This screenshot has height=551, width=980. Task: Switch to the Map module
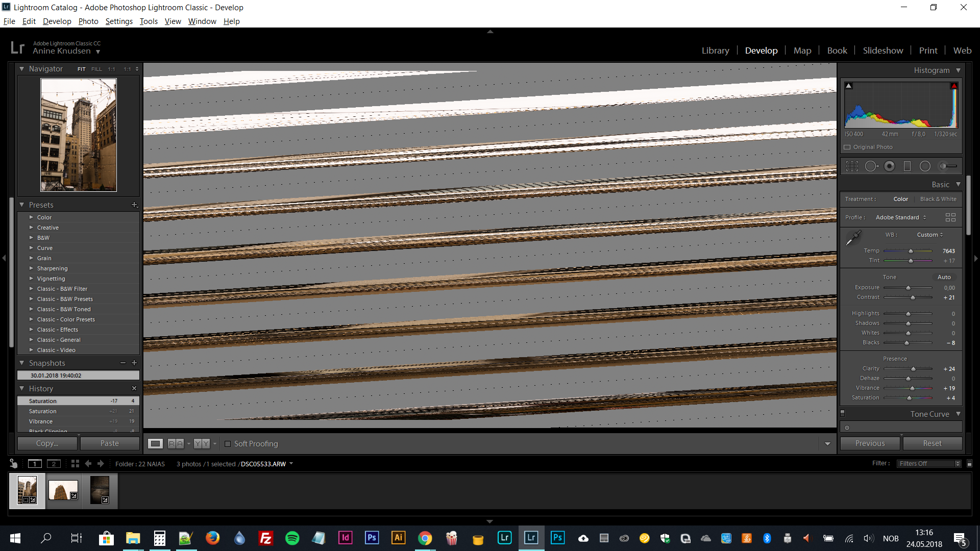802,51
